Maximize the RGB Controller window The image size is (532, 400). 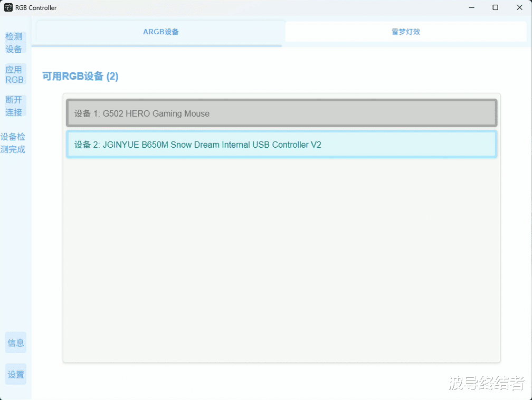click(496, 7)
